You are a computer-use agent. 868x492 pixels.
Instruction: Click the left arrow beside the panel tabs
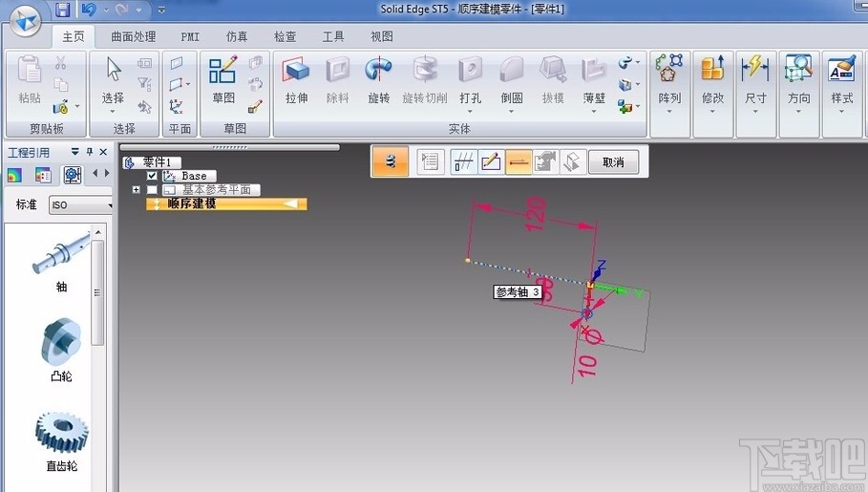(95, 174)
